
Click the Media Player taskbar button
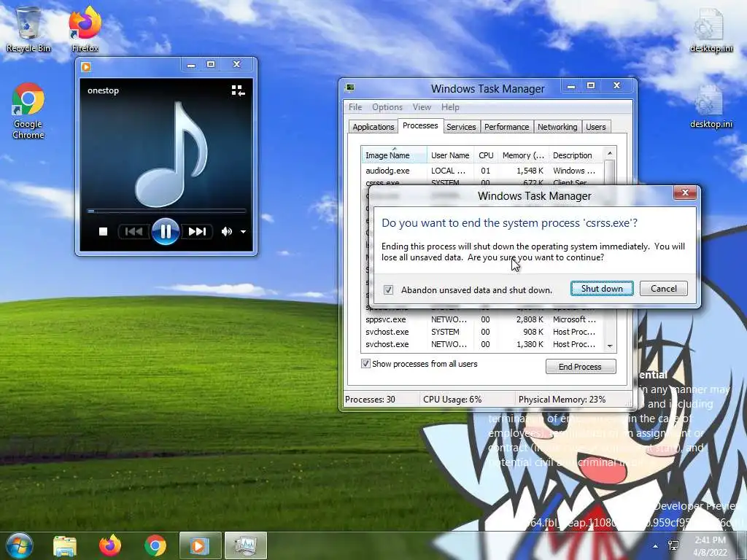pos(201,545)
